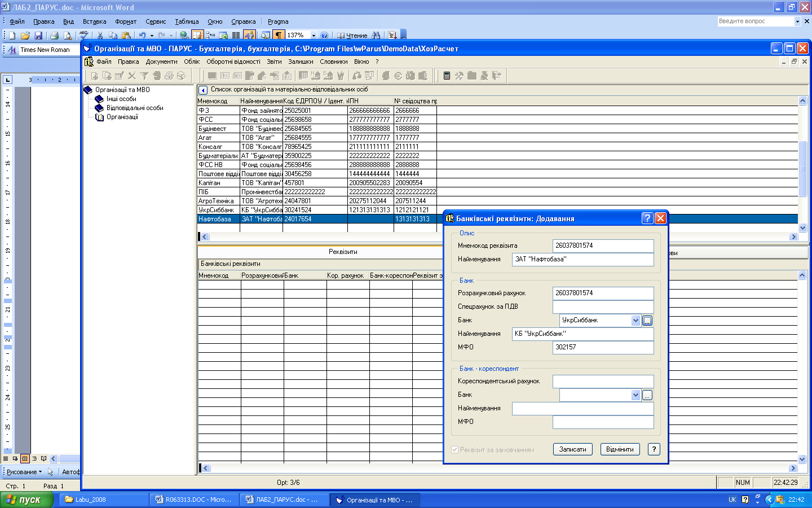The width and height of the screenshot is (812, 508).
Task: Open Word's 'Формат' menu
Action: (126, 21)
